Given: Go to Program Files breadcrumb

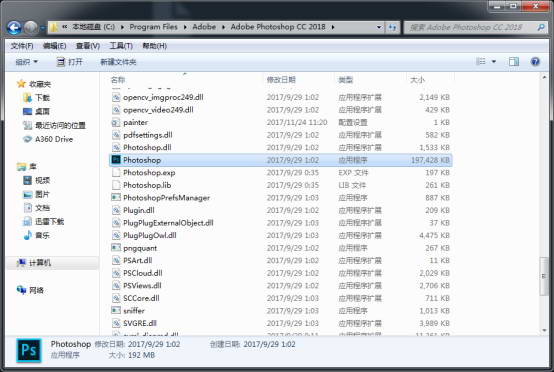Looking at the screenshot, I should [x=153, y=27].
